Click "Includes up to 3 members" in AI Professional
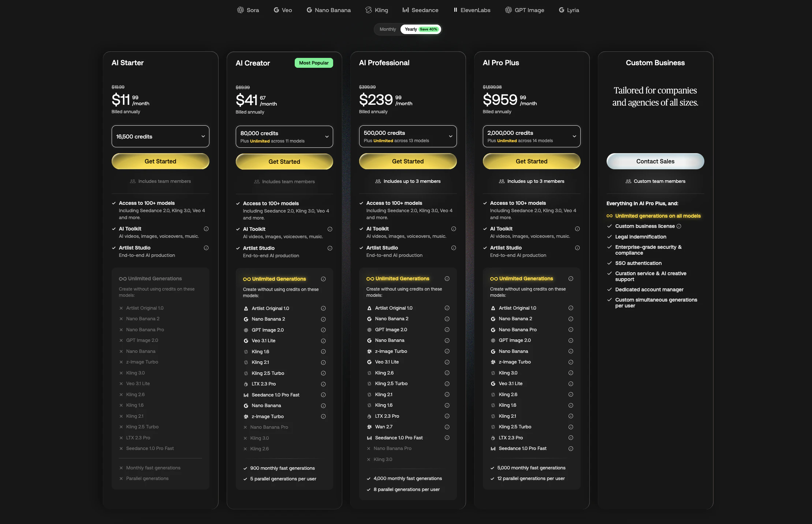The width and height of the screenshot is (812, 524). click(412, 181)
